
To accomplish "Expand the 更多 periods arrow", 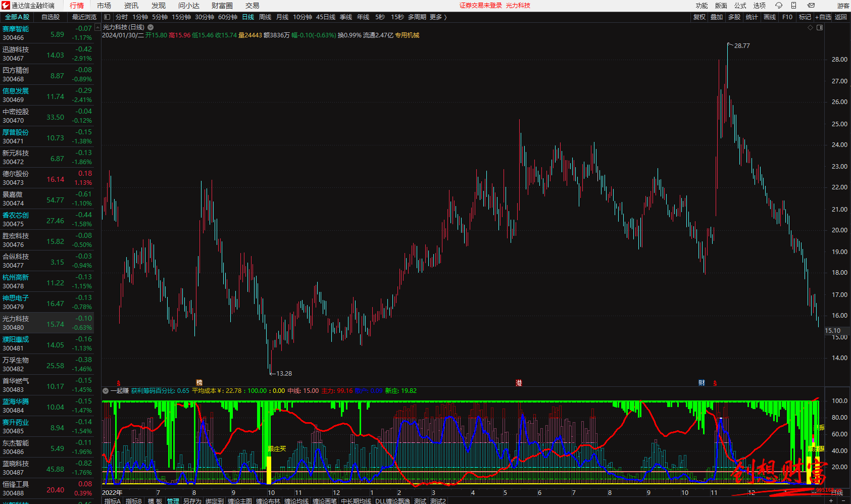I will click(x=445, y=17).
